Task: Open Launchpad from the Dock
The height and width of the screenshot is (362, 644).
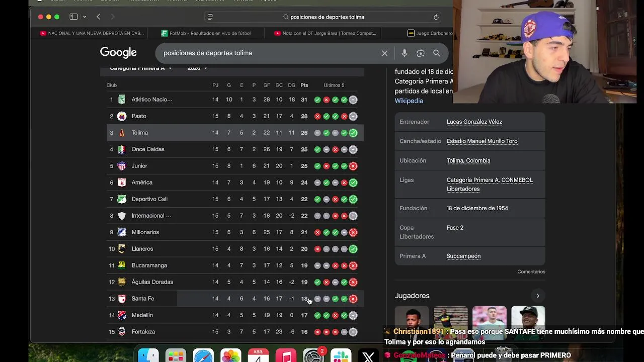Action: [x=176, y=355]
